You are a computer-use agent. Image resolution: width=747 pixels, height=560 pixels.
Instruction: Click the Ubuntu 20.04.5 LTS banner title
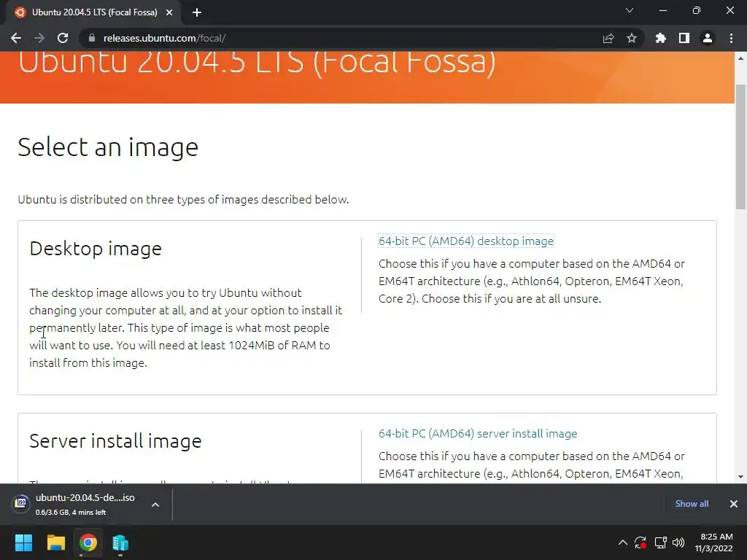pos(258,64)
